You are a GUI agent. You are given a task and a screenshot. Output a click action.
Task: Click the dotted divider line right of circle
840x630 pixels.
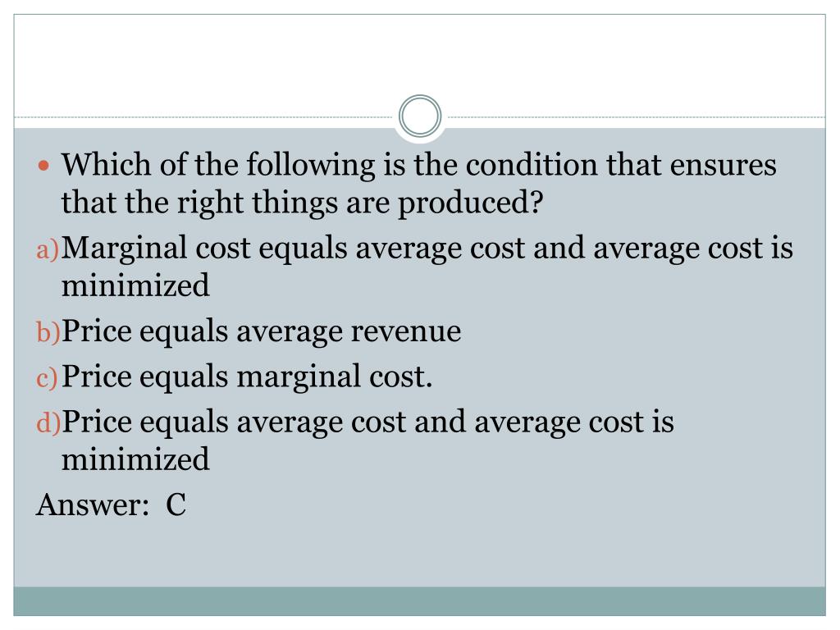coord(634,116)
